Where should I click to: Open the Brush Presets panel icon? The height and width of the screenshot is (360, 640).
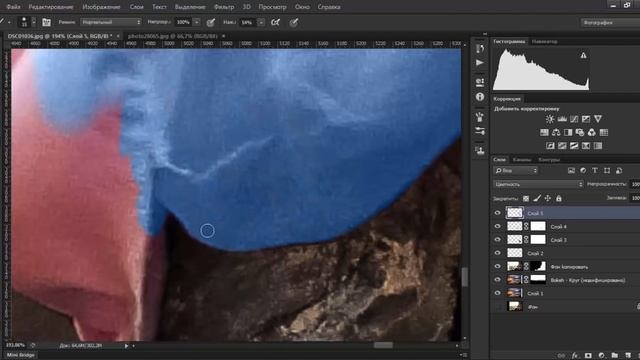[x=480, y=131]
